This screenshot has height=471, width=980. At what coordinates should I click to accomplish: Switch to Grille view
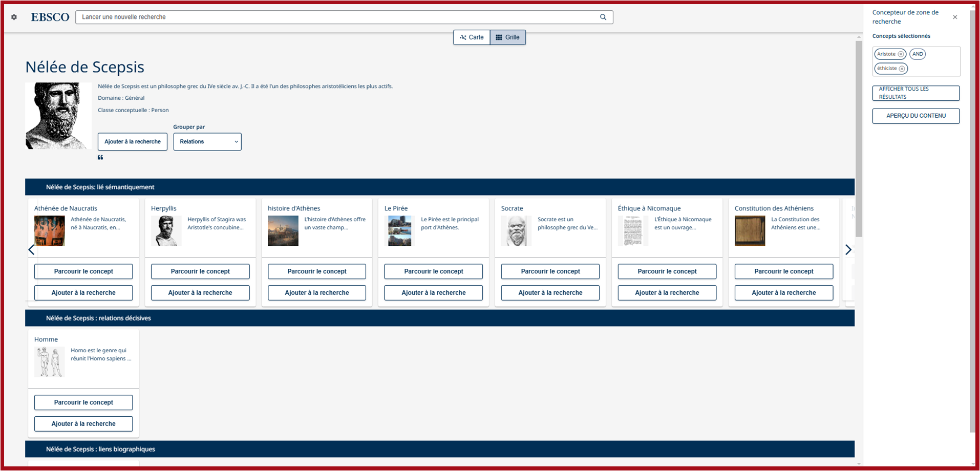click(x=507, y=37)
